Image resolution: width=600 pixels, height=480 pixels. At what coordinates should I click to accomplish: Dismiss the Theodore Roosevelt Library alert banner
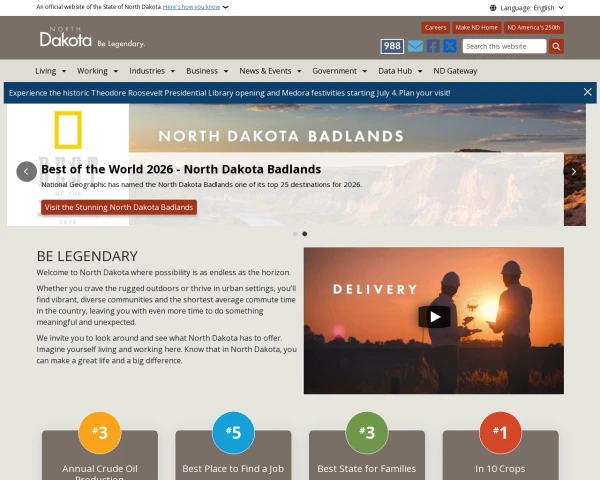[588, 92]
